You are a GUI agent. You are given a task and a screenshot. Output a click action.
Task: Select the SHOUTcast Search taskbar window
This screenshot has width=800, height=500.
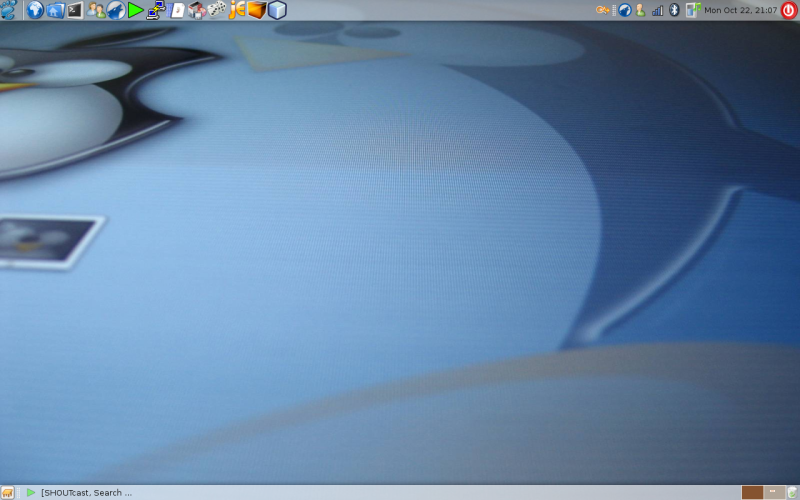80,492
